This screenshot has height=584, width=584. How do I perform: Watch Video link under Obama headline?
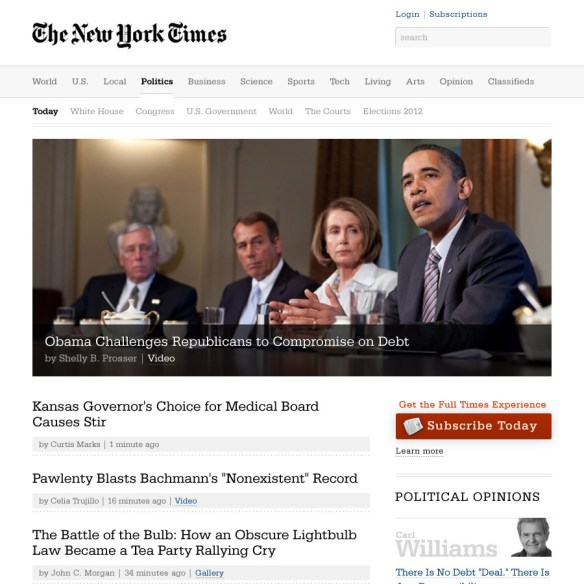pos(161,358)
